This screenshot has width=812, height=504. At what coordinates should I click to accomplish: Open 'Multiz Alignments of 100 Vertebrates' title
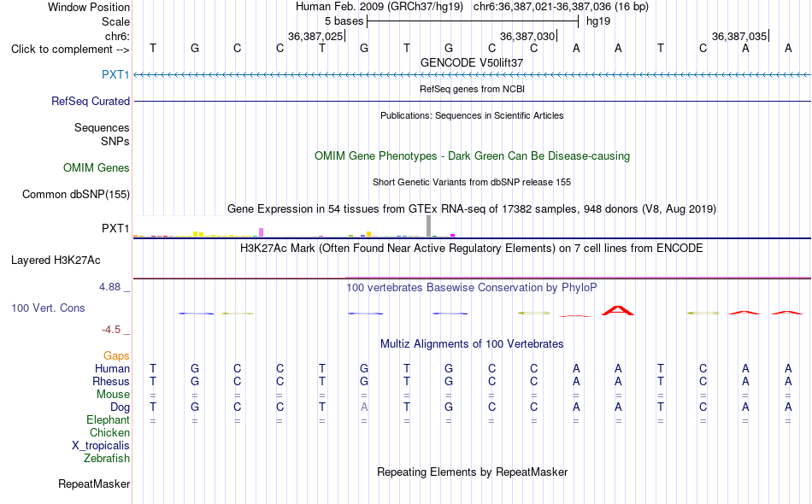472,344
